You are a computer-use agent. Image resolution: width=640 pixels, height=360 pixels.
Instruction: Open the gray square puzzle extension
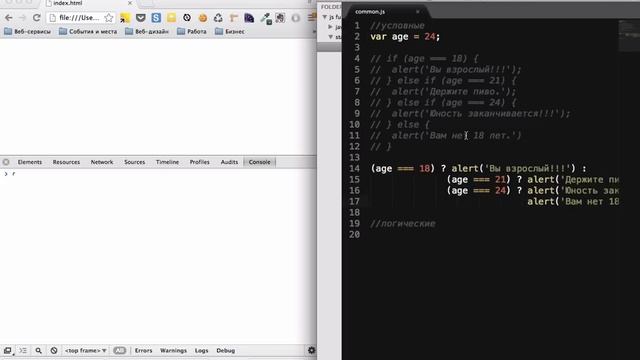tap(280, 18)
